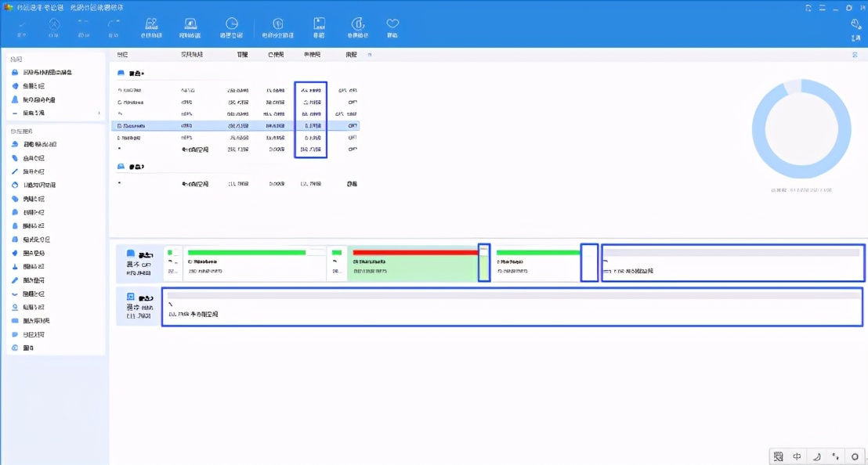Open the hamburger menu icon in the title bar
Image resolution: width=868 pixels, height=465 pixels.
point(822,8)
